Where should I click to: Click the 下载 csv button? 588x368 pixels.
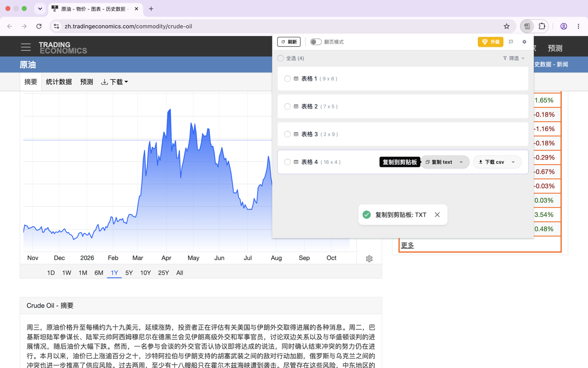click(x=492, y=162)
